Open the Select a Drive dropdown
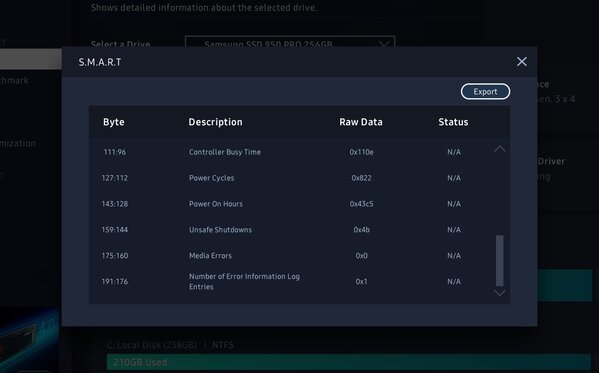This screenshot has height=373, width=599. (x=290, y=42)
